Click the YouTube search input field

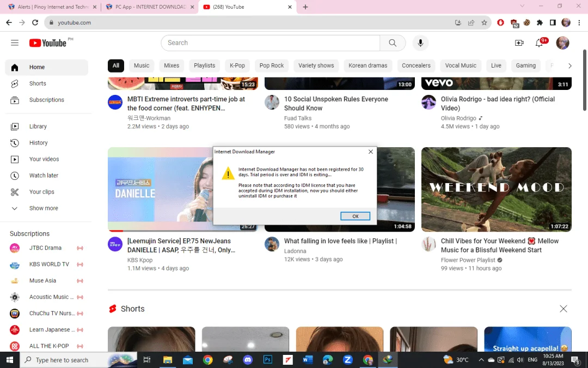point(271,43)
